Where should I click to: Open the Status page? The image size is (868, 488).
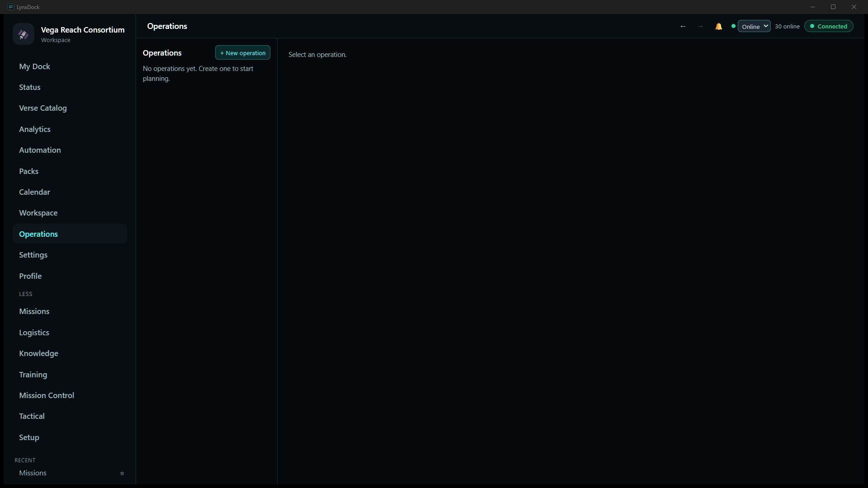point(70,87)
